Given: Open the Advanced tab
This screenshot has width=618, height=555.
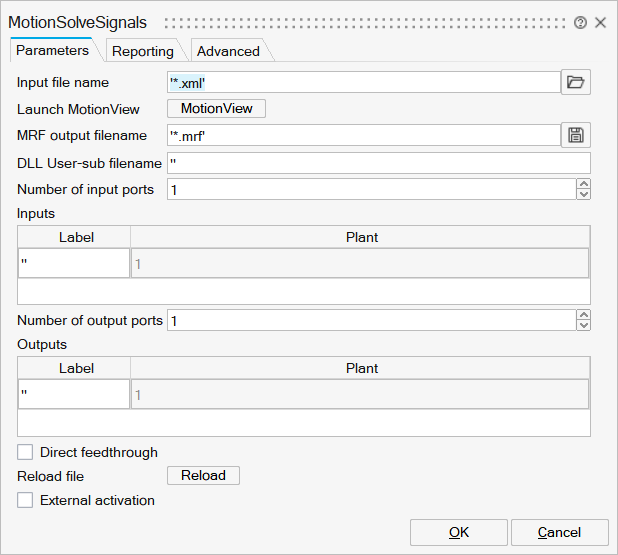Looking at the screenshot, I should coord(227,51).
